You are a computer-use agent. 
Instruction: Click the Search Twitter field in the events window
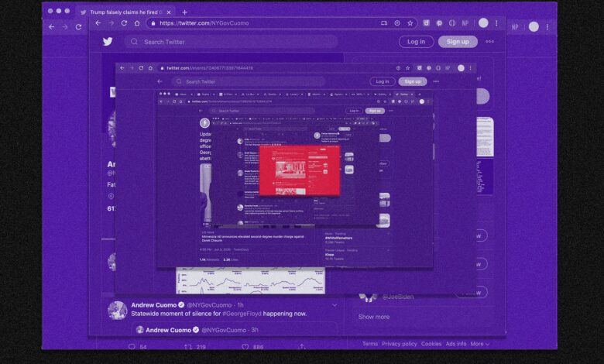249,81
